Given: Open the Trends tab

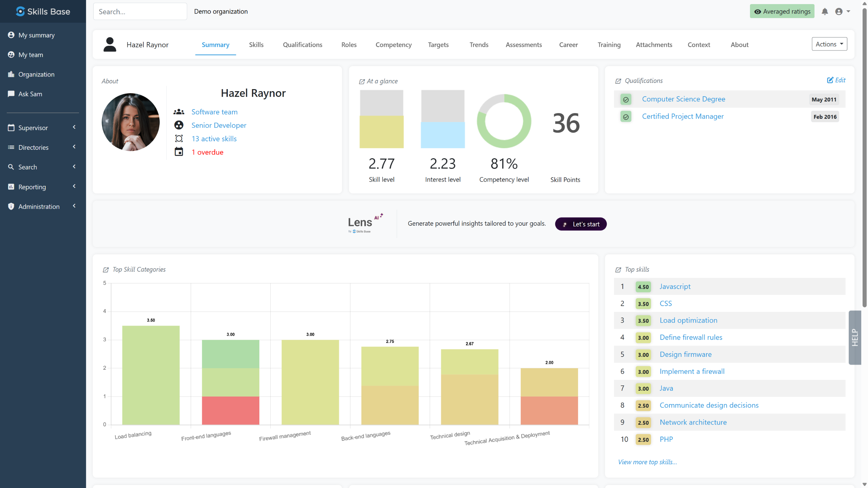Looking at the screenshot, I should click(479, 45).
